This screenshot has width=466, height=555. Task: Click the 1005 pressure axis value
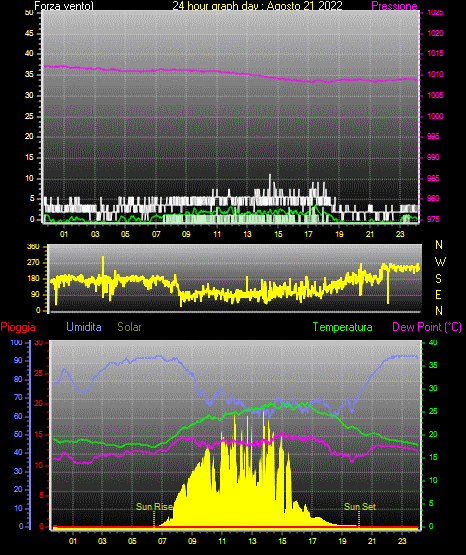pos(436,95)
